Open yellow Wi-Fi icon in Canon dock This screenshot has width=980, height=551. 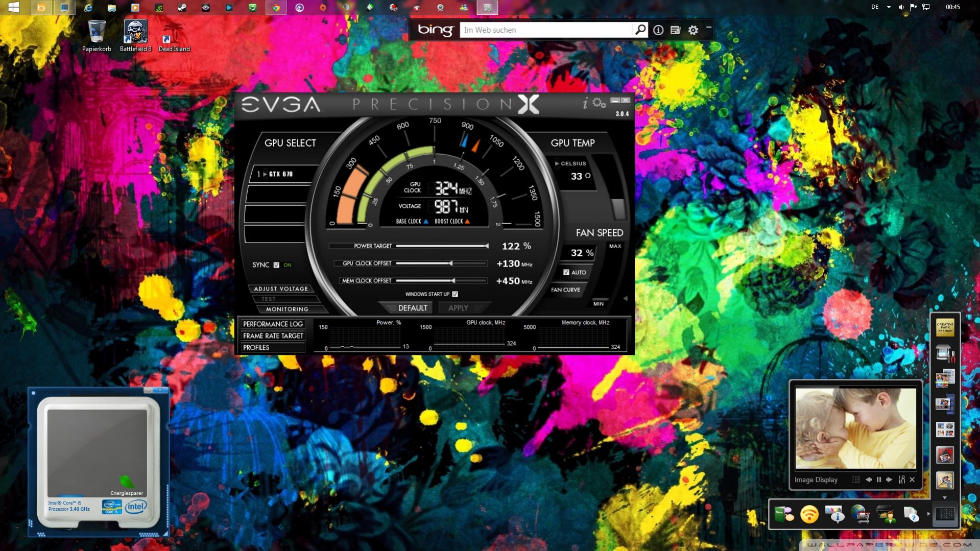point(809,514)
